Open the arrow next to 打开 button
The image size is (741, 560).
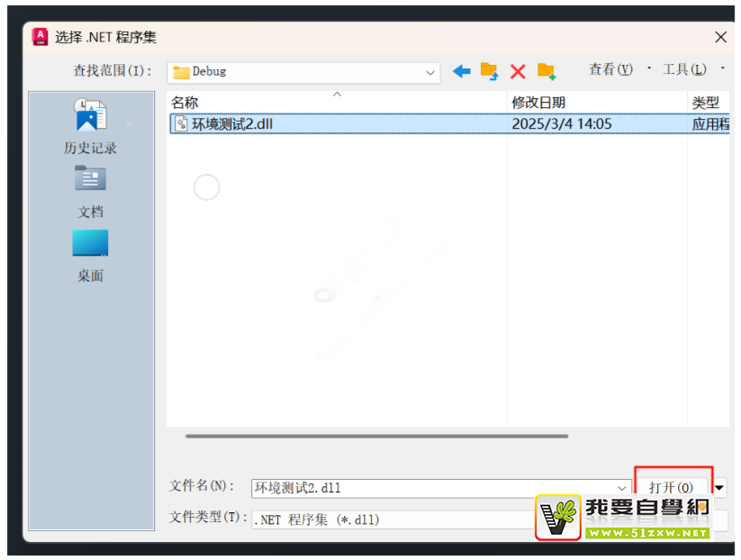click(x=719, y=488)
